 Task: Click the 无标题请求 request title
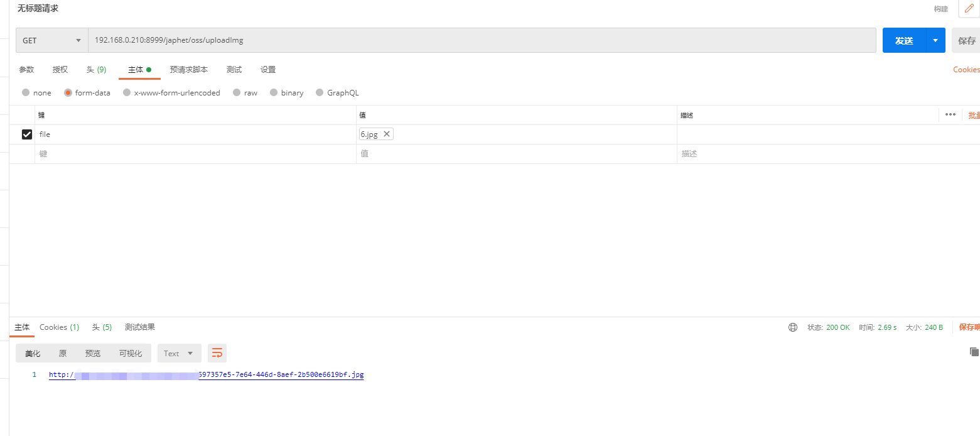tap(38, 9)
